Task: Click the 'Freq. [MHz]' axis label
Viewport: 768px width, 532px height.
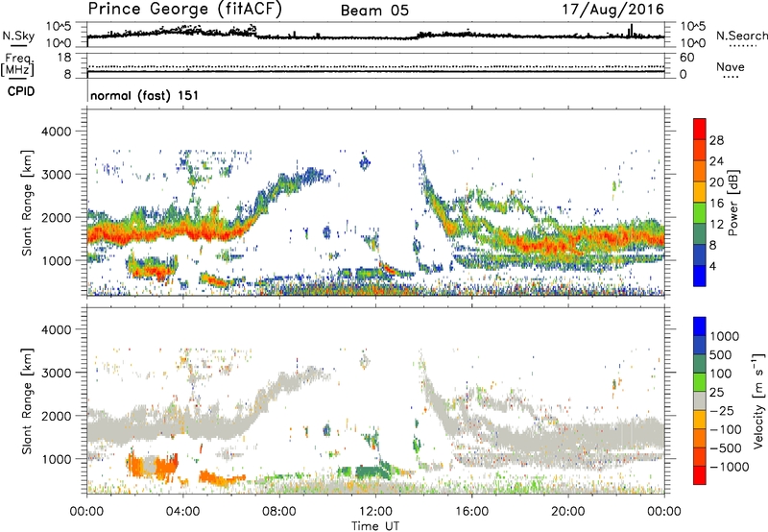Action: point(17,65)
